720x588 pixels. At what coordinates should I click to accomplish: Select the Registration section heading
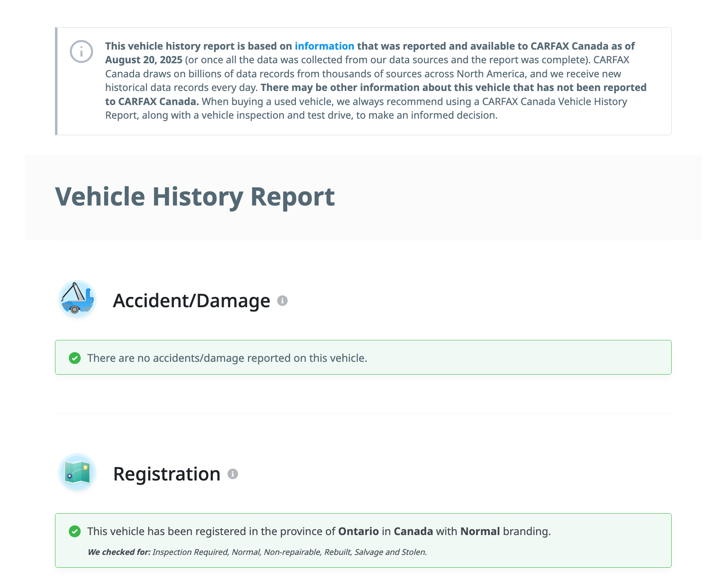[x=167, y=474]
